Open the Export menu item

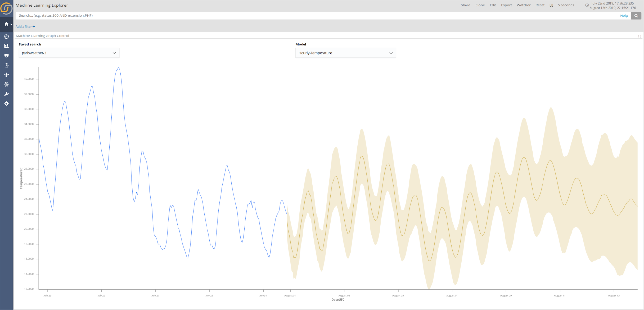(x=506, y=5)
